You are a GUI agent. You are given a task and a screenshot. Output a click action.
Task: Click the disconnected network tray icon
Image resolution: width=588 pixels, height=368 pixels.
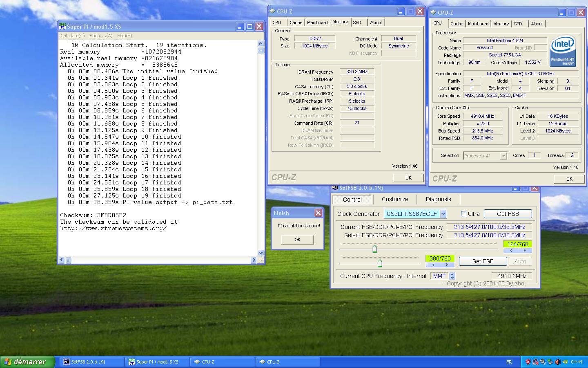click(535, 362)
